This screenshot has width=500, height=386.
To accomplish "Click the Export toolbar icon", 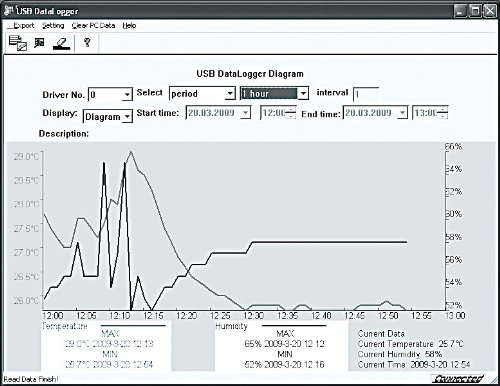I will tap(18, 43).
